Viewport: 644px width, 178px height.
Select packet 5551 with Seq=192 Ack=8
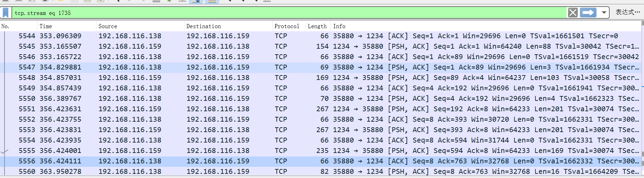pyautogui.click(x=321, y=109)
